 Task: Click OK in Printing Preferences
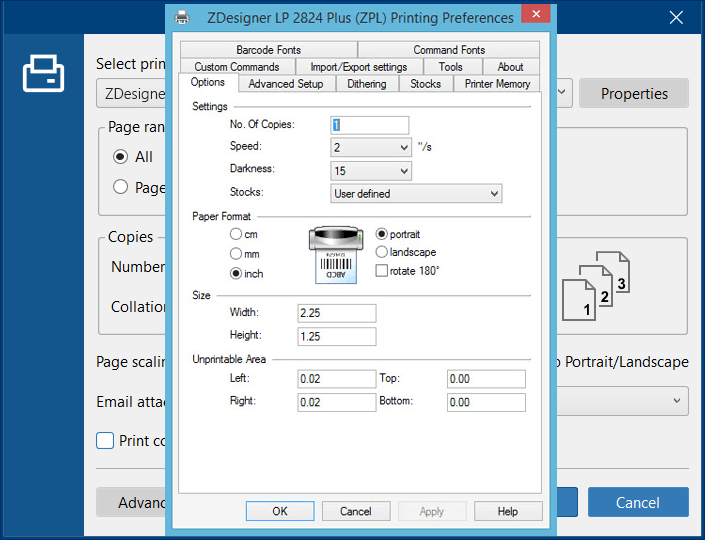coord(280,511)
